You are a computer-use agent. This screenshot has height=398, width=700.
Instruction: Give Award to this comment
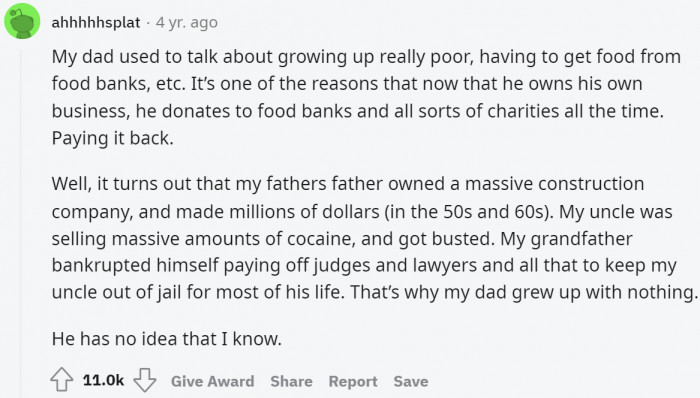click(212, 381)
